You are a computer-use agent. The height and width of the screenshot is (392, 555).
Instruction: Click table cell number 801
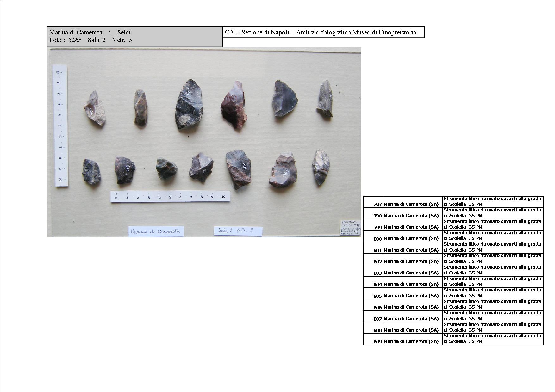click(x=373, y=248)
